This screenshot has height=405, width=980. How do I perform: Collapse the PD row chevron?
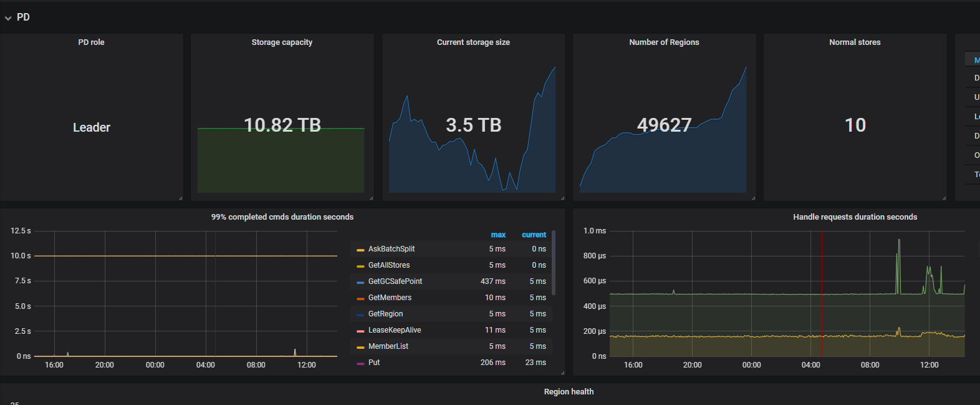[x=8, y=18]
